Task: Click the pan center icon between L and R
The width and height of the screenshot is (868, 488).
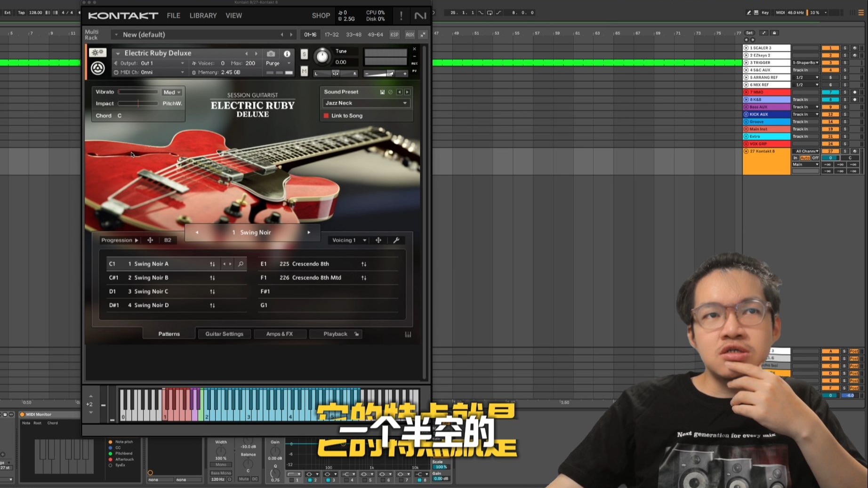Action: coord(335,73)
